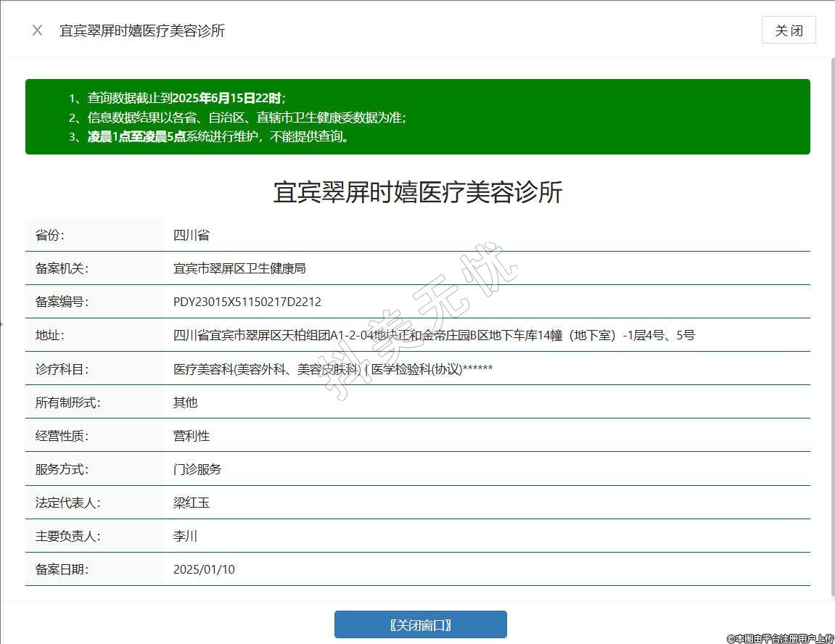Select the 经营性质 value 营利性
The height and width of the screenshot is (644, 835).
point(192,436)
